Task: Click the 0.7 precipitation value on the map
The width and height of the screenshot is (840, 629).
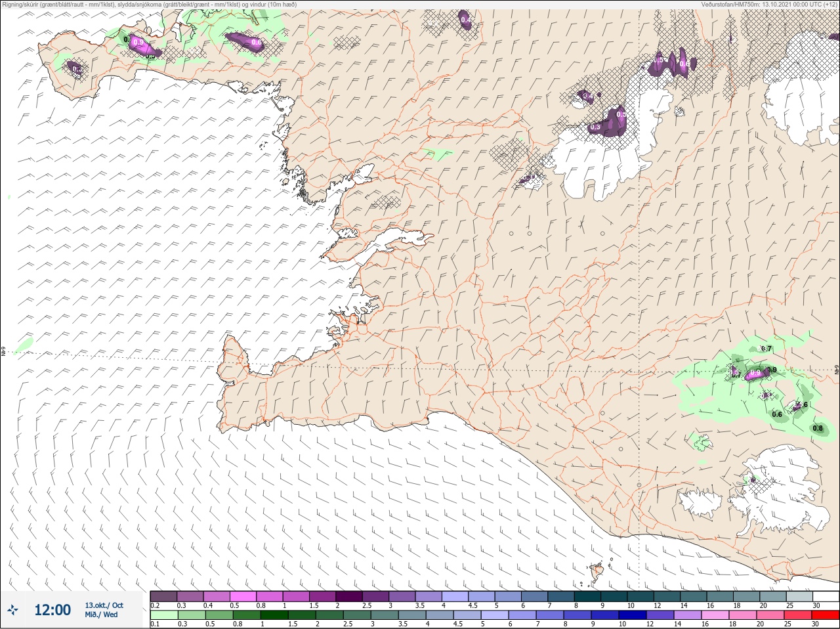Action: (766, 349)
